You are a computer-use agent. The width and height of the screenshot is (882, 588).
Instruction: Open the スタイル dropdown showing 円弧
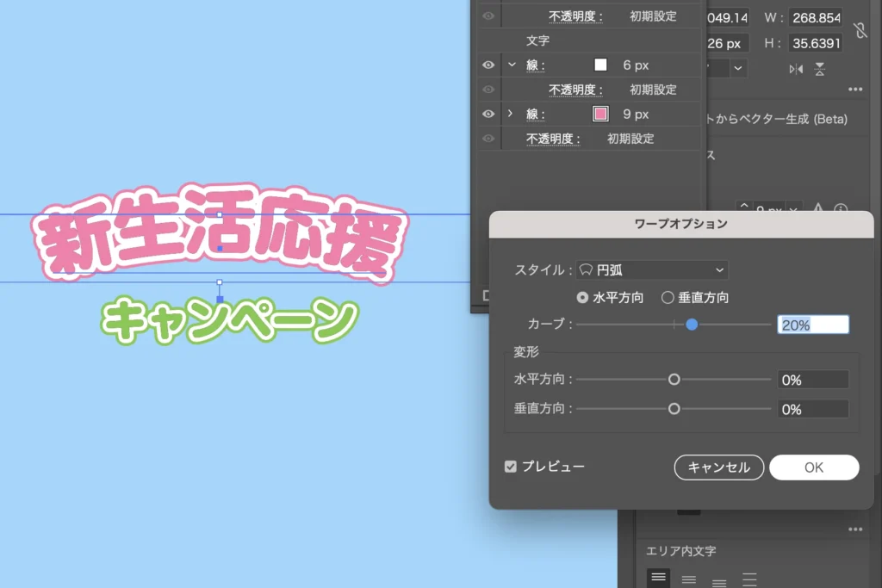pyautogui.click(x=652, y=270)
